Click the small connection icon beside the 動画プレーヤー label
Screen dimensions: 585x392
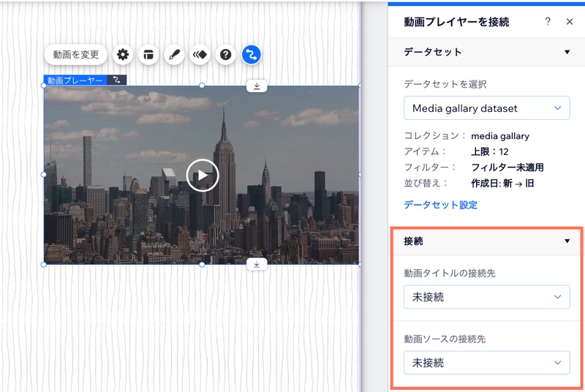(117, 80)
